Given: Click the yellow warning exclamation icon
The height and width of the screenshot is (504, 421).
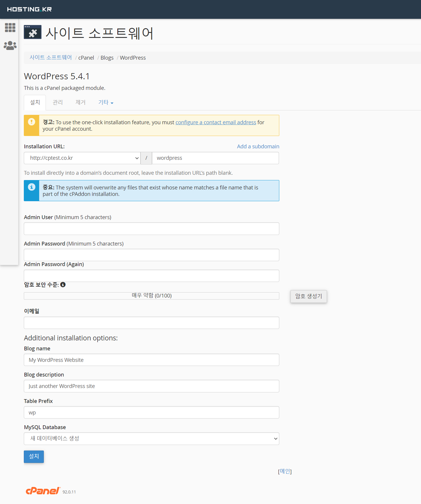Looking at the screenshot, I should 31,122.
